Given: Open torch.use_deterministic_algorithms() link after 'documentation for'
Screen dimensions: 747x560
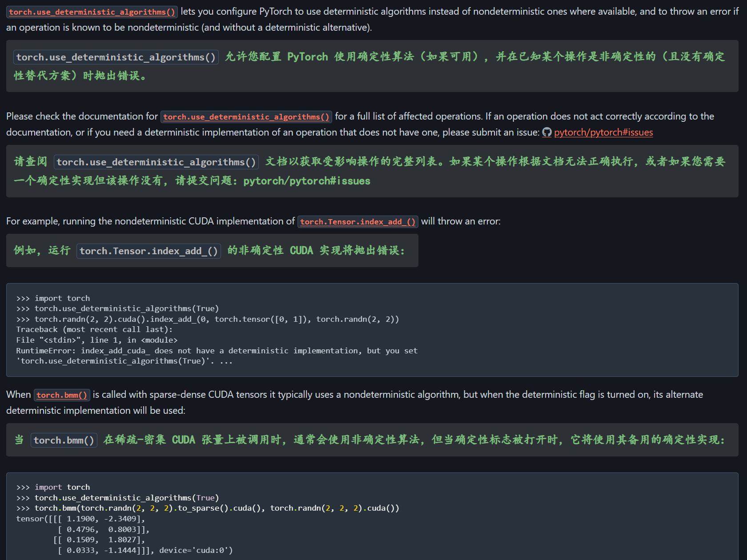Looking at the screenshot, I should click(x=246, y=117).
